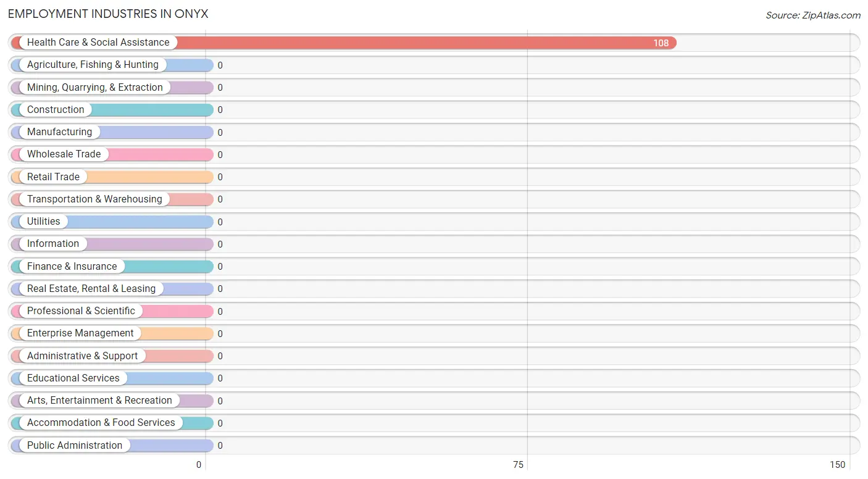Click the 0 value beside Educational Services
The image size is (868, 479).
220,378
